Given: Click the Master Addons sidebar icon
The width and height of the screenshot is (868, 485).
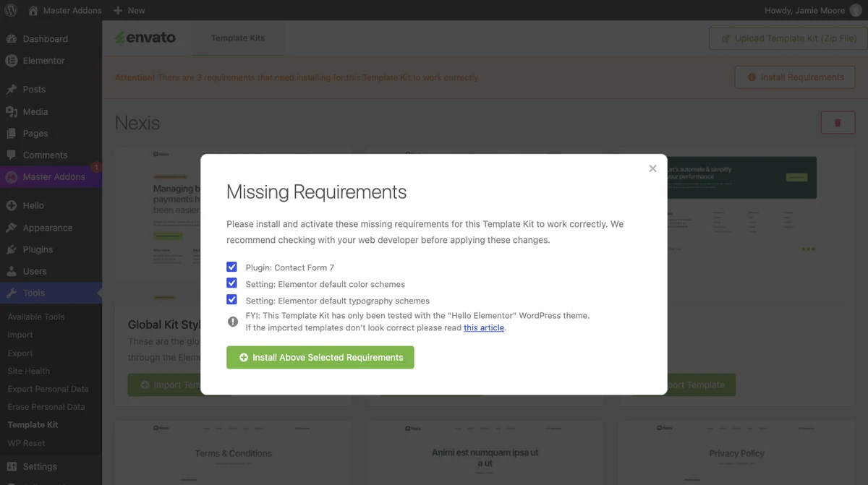Looking at the screenshot, I should pyautogui.click(x=12, y=176).
